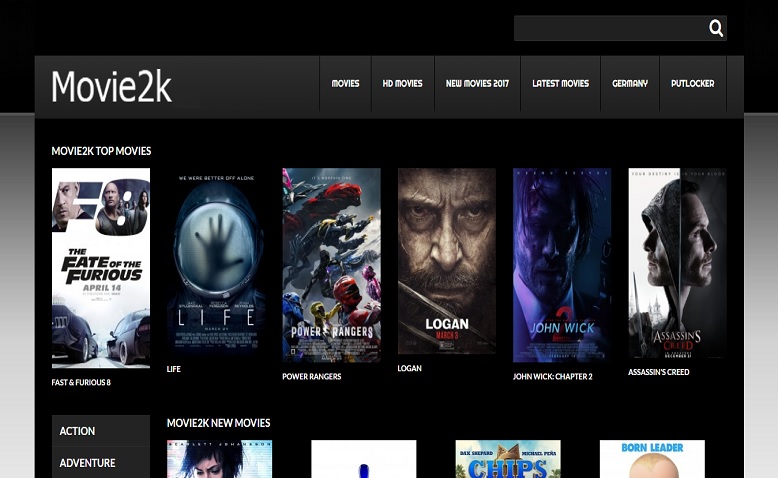Screen dimensions: 778x478
Task: Open the Movies menu item
Action: click(x=345, y=84)
